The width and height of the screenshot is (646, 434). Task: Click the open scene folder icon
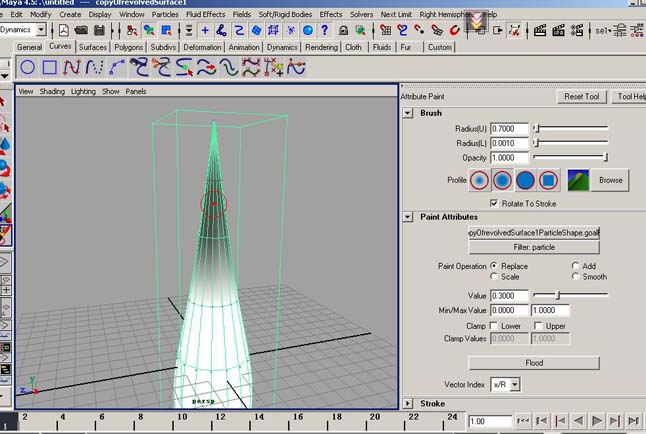pyautogui.click(x=81, y=30)
